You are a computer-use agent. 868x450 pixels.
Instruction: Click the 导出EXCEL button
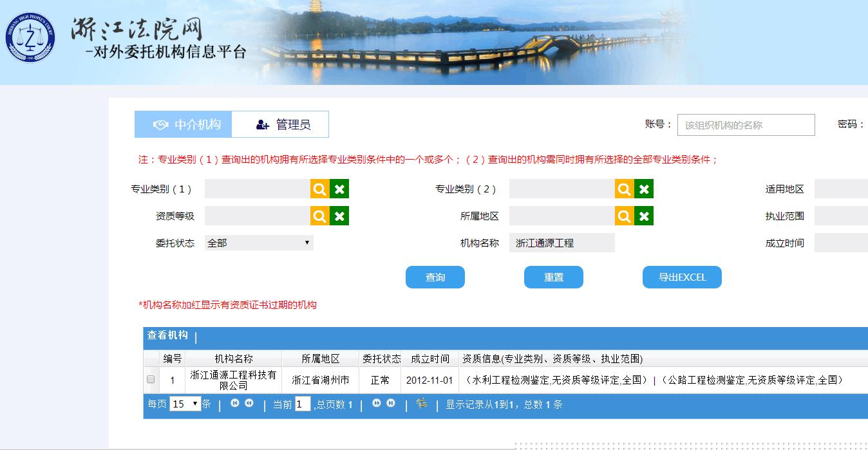click(x=682, y=277)
